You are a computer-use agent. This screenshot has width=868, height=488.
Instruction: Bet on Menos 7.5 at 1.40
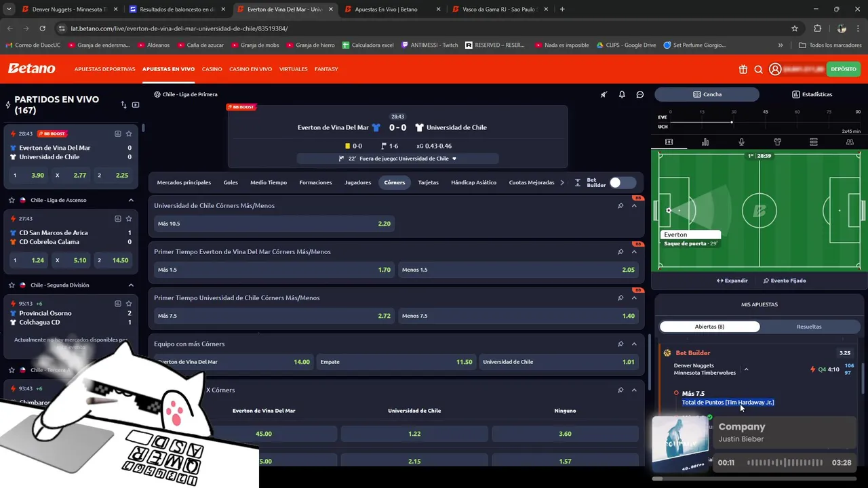tap(518, 316)
